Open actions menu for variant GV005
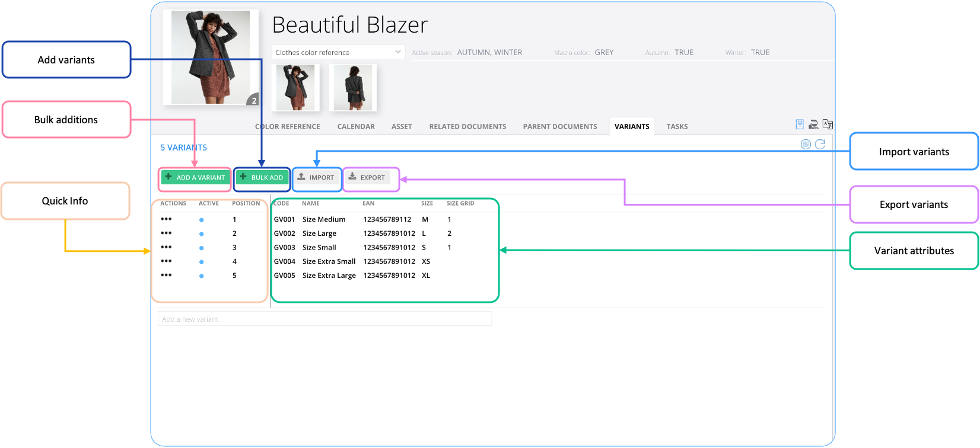 (x=166, y=275)
